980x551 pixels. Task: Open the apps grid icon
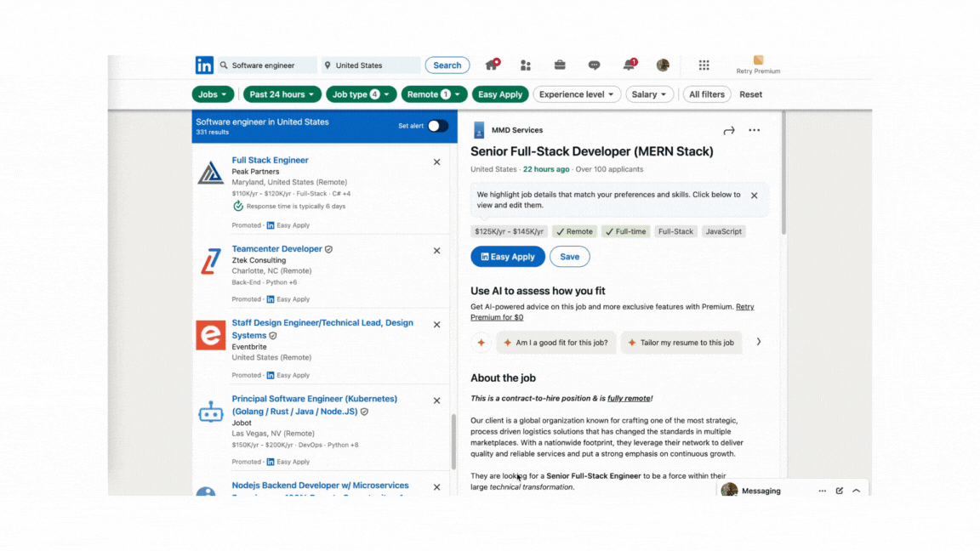tap(704, 65)
